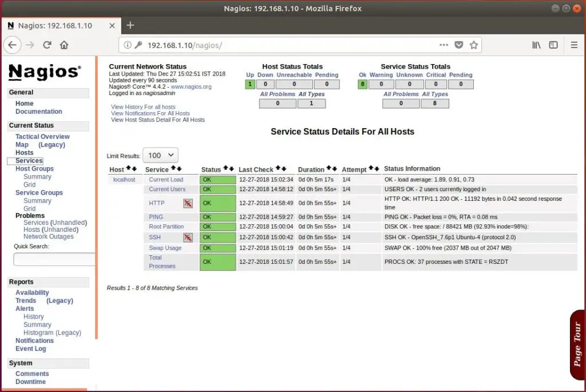
Task: Bookmark this page with the star icon
Action: point(474,45)
